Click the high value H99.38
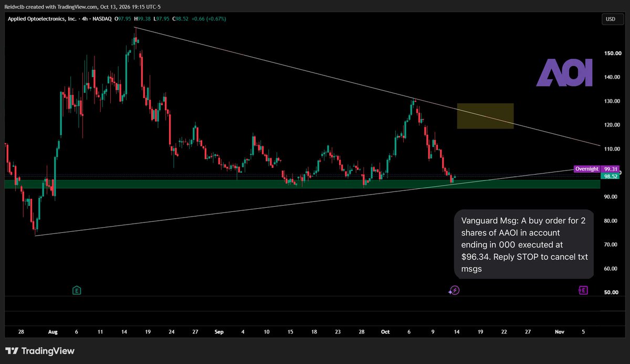This screenshot has height=364, width=630. pyautogui.click(x=143, y=19)
